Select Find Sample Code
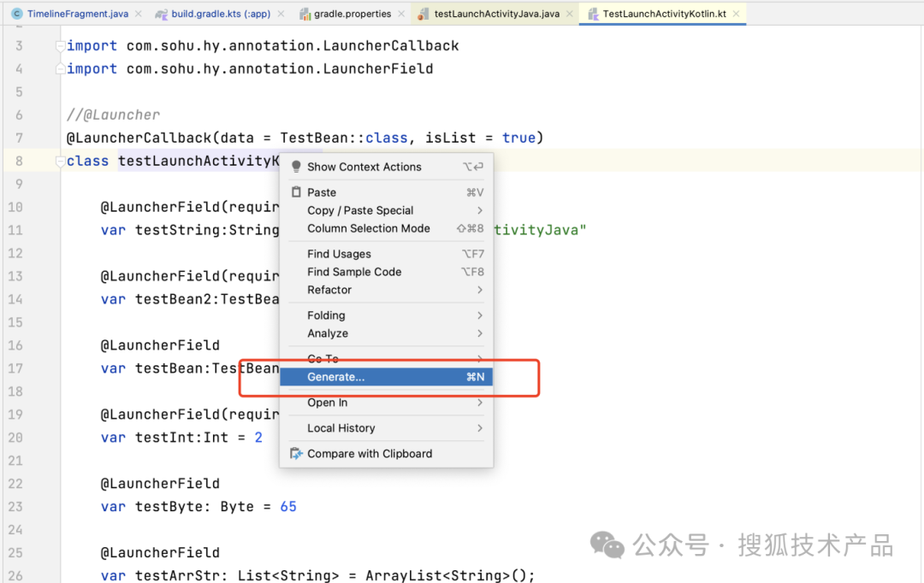Screen dimensions: 924x583 point(387,272)
